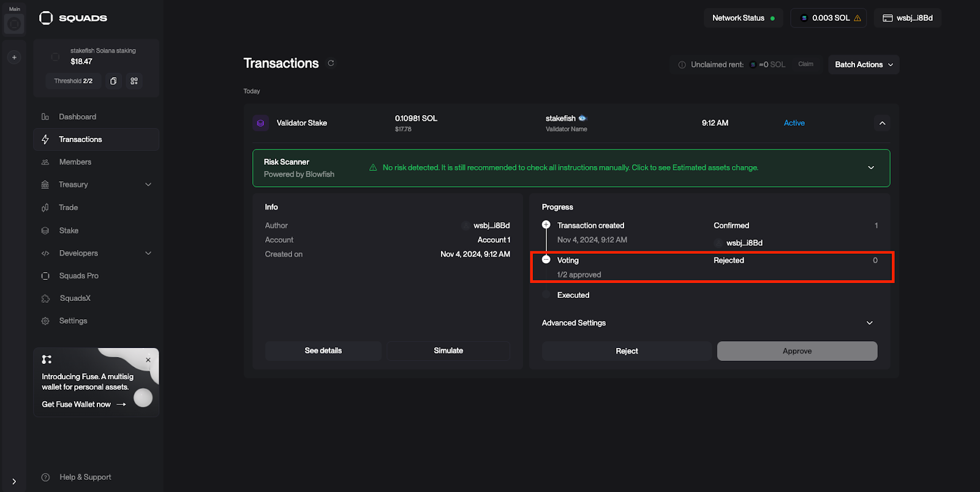980x492 pixels.
Task: Click the Squads logo icon
Action: point(46,18)
